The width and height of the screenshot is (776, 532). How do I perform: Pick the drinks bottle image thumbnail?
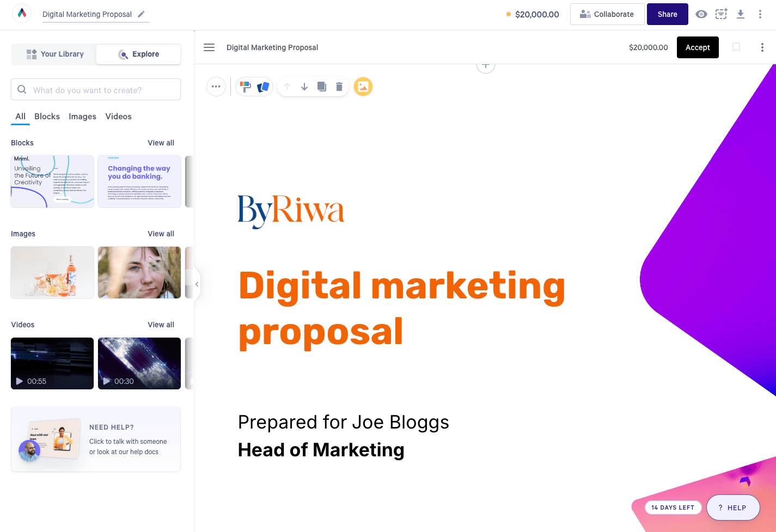[52, 272]
